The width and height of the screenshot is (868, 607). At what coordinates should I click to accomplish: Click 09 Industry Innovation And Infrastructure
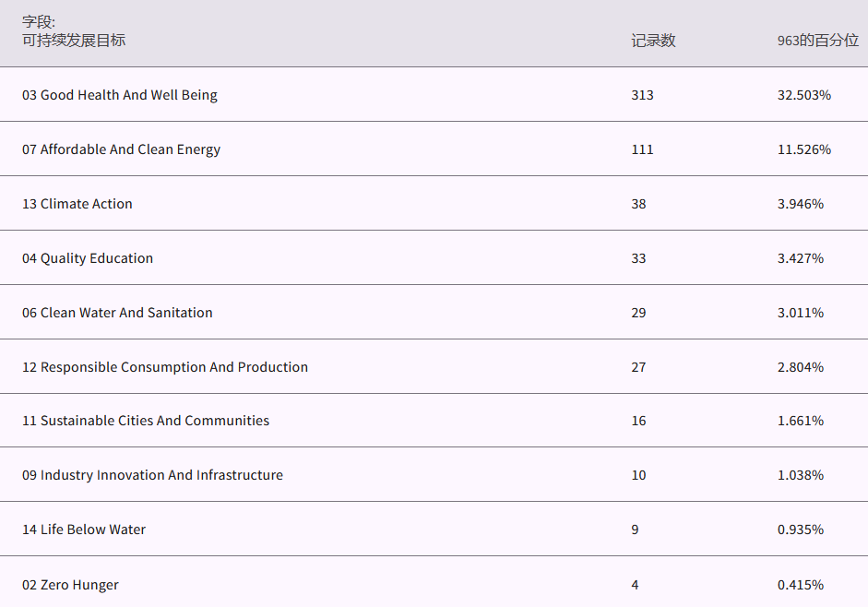coord(152,475)
